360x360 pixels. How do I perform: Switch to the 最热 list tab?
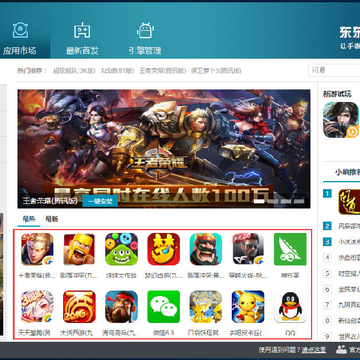pyautogui.click(x=29, y=219)
